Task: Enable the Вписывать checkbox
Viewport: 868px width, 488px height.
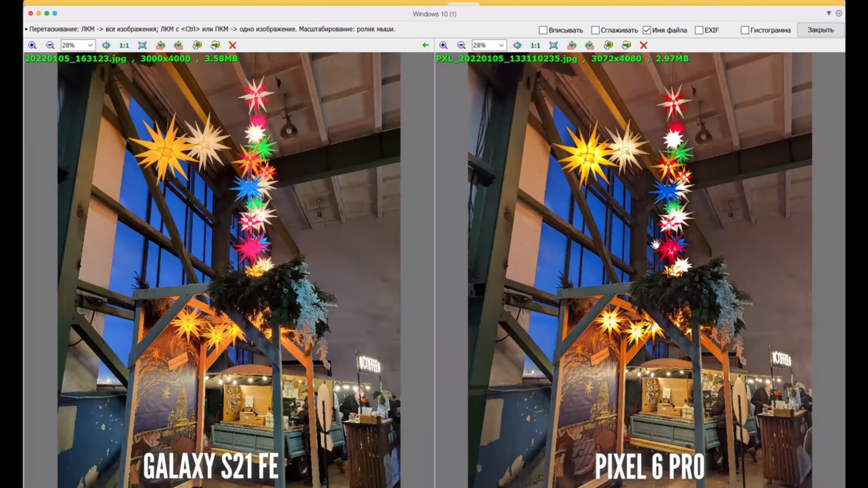Action: (x=543, y=30)
